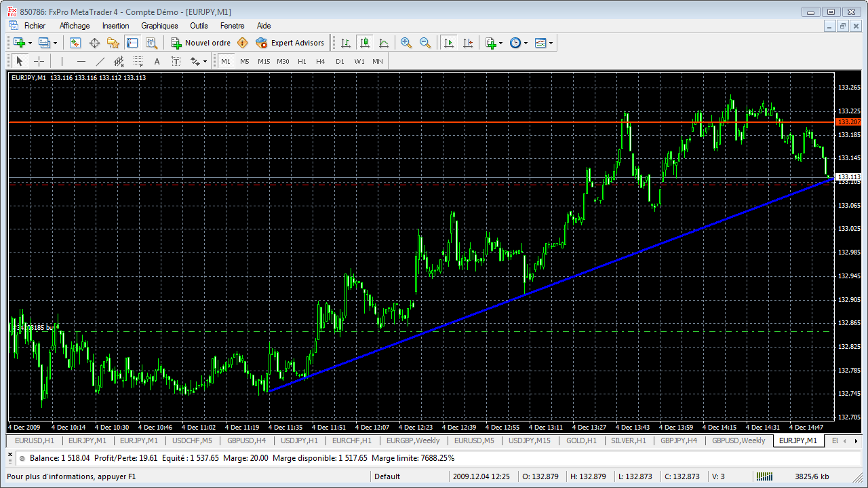The height and width of the screenshot is (488, 868).
Task: Switch to Candlesticks display
Action: (x=365, y=43)
